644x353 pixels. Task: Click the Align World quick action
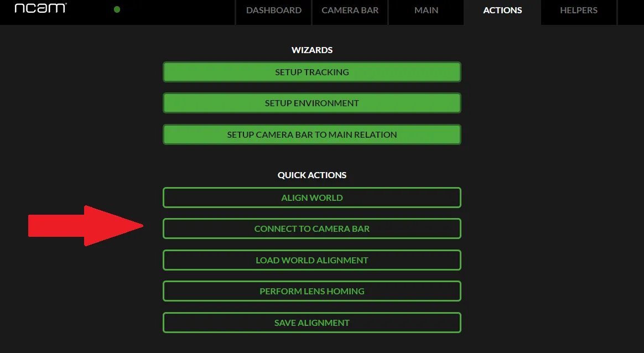tap(312, 198)
